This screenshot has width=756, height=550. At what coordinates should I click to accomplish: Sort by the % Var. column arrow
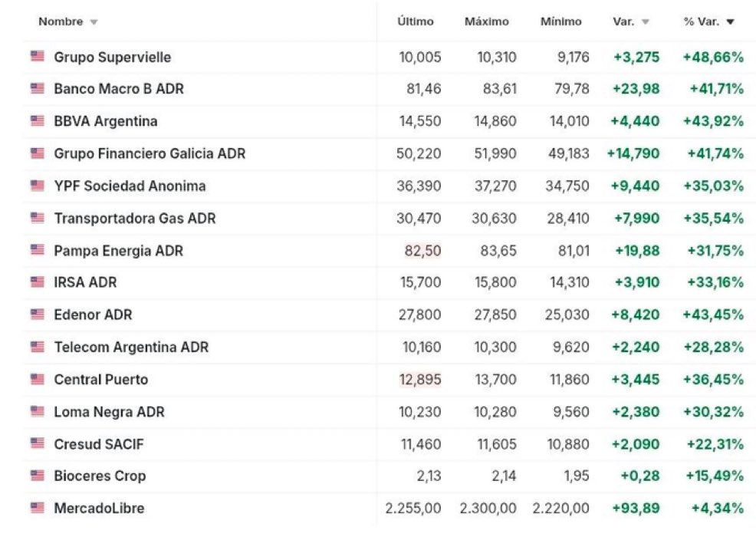(730, 22)
